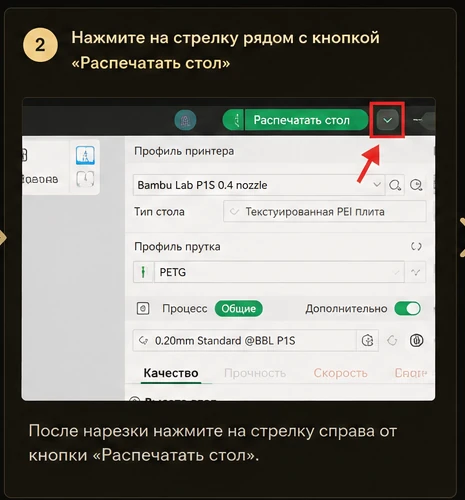The width and height of the screenshot is (465, 500).
Task: Click the blue highlighted icon in the left panel
Action: (85, 155)
